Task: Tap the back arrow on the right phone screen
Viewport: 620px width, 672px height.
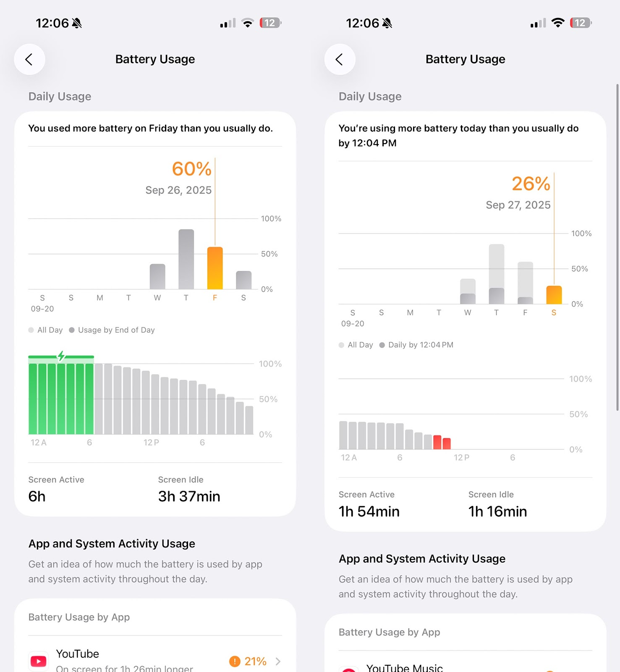Action: coord(340,60)
